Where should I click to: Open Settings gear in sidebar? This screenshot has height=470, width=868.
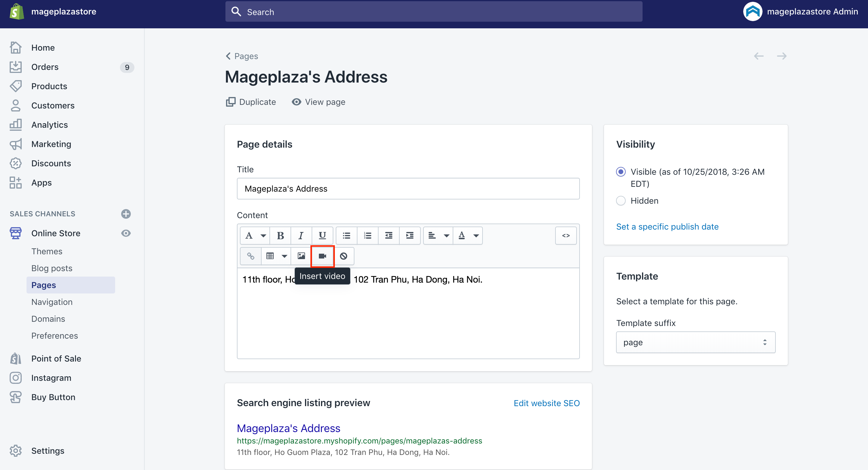click(15, 450)
